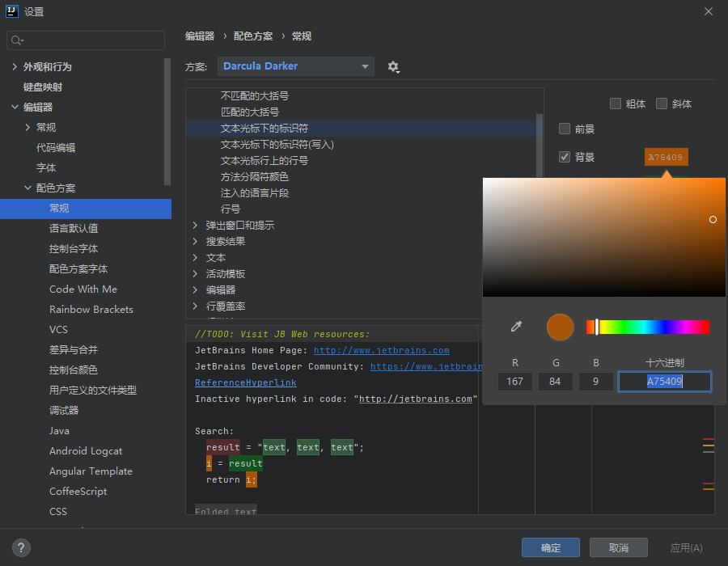The width and height of the screenshot is (728, 566).
Task: Click the B value field 9
Action: (595, 382)
